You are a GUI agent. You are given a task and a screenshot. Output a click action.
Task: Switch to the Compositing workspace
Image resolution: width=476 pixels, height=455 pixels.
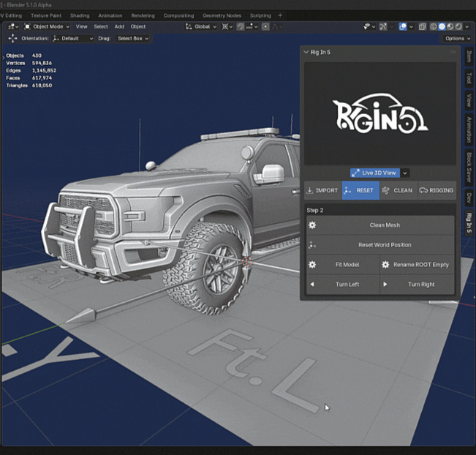pyautogui.click(x=178, y=15)
